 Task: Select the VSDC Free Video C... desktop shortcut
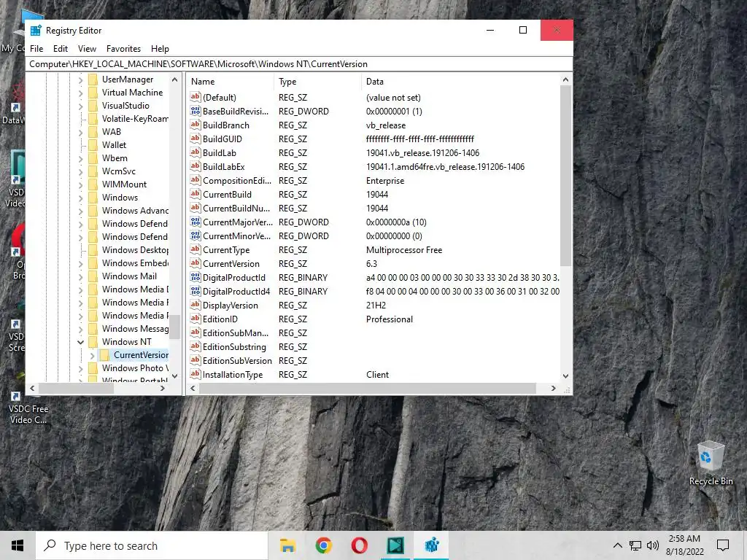click(28, 408)
